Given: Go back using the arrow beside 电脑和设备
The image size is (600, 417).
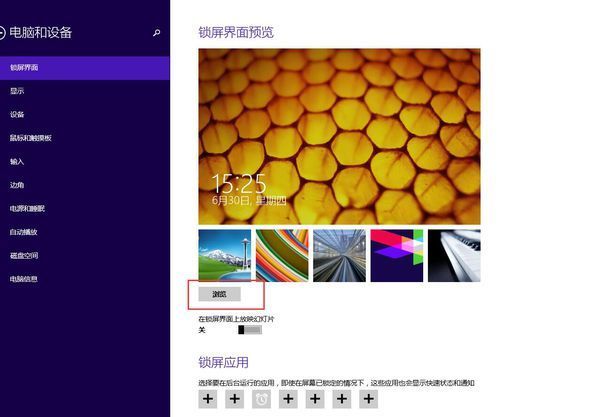Looking at the screenshot, I should click(2, 33).
